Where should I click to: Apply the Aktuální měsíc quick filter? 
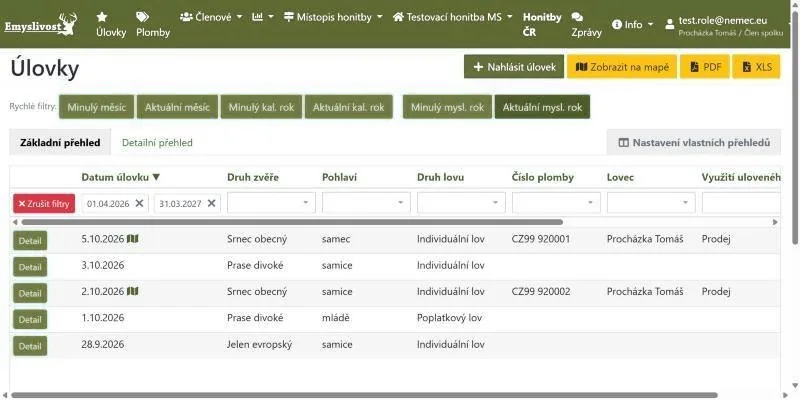(177, 107)
